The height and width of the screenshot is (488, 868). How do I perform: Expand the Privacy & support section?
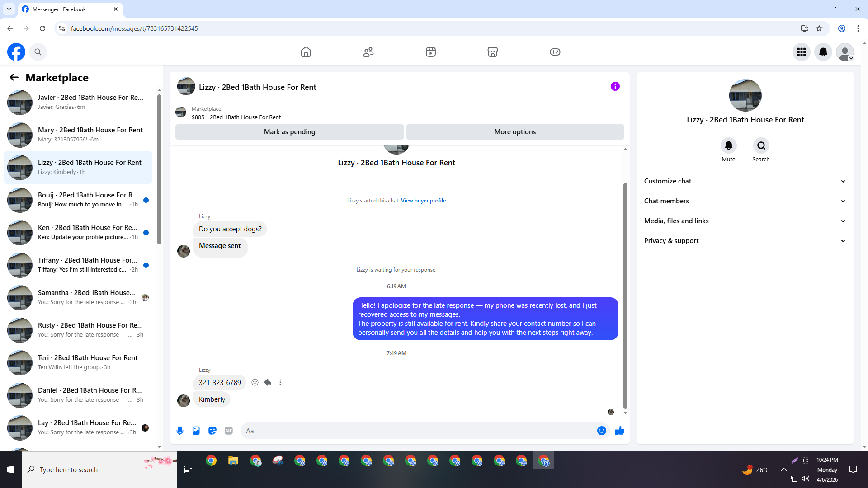tap(745, 241)
